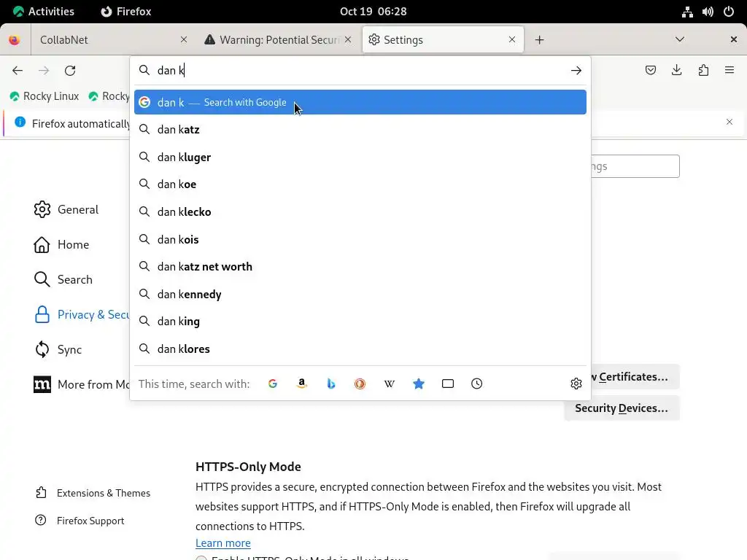The height and width of the screenshot is (560, 747).
Task: Search this time with Amazon icon
Action: click(x=301, y=384)
